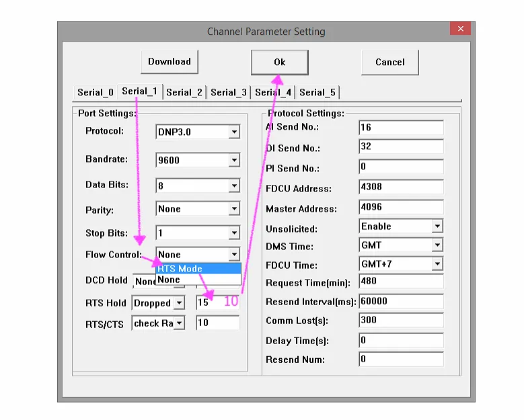
Task: Open the Bandrate 9600 dropdown
Action: tap(234, 160)
